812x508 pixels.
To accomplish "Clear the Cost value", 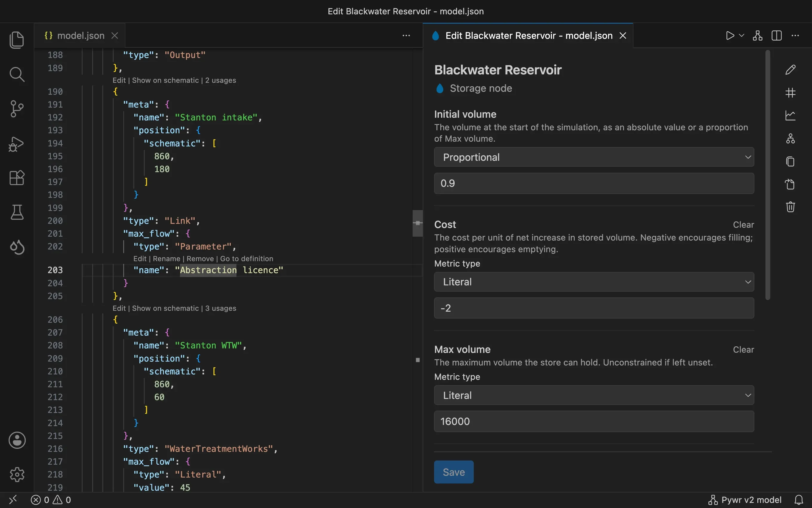I will pyautogui.click(x=743, y=225).
